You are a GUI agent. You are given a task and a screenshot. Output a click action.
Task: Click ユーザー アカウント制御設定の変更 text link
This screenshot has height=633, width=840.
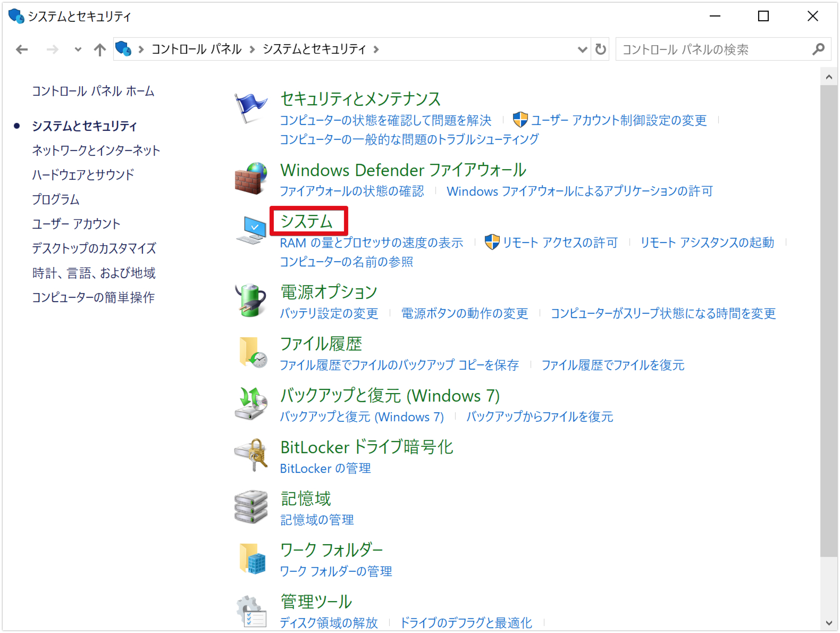click(619, 120)
